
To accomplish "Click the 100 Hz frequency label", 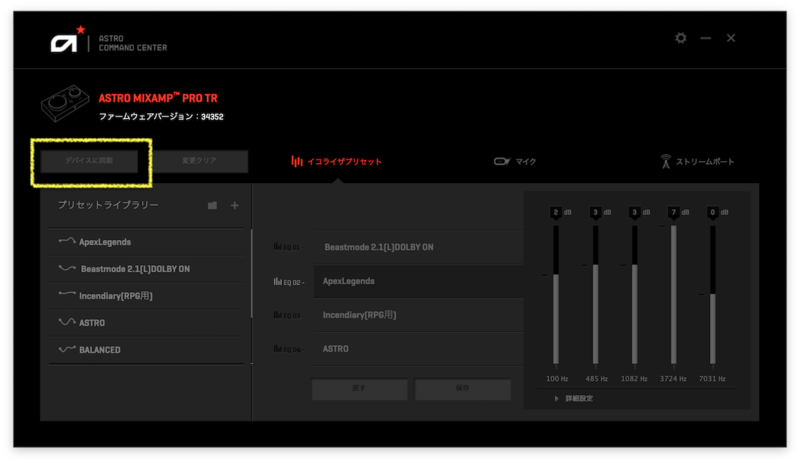I will [557, 379].
